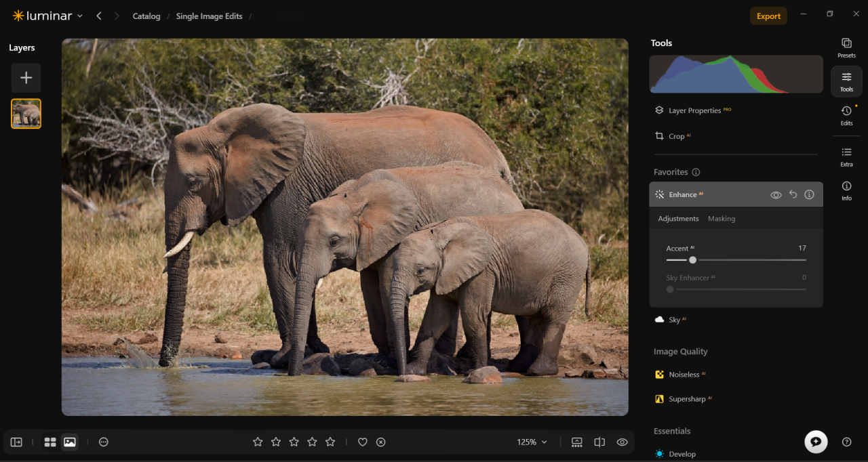The height and width of the screenshot is (462, 868).
Task: Open the feedback chat button
Action: click(816, 442)
